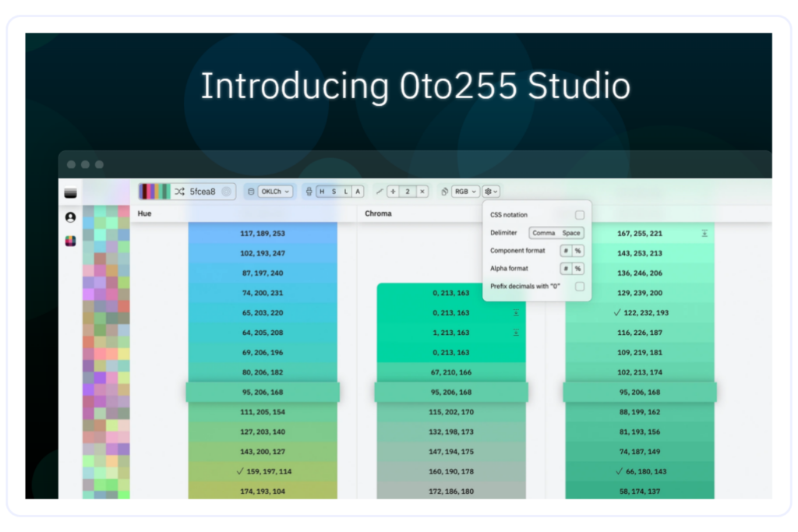
Task: Select the H channel tab
Action: [322, 192]
